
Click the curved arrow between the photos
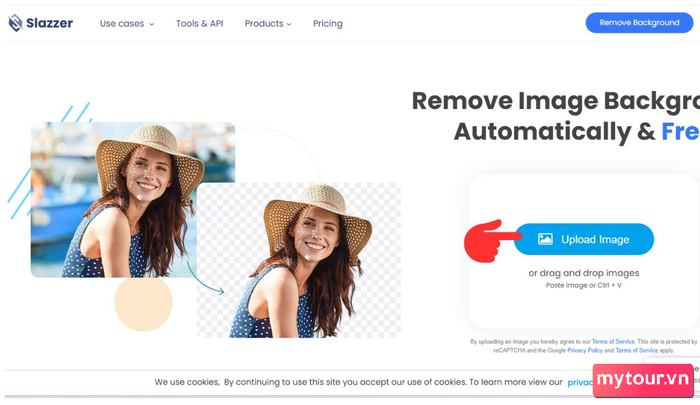[205, 279]
